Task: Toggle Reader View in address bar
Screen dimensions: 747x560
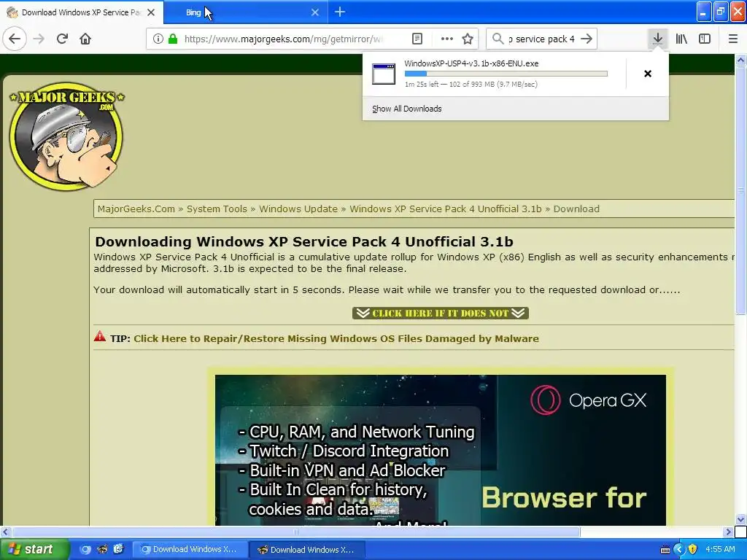Action: coord(417,39)
